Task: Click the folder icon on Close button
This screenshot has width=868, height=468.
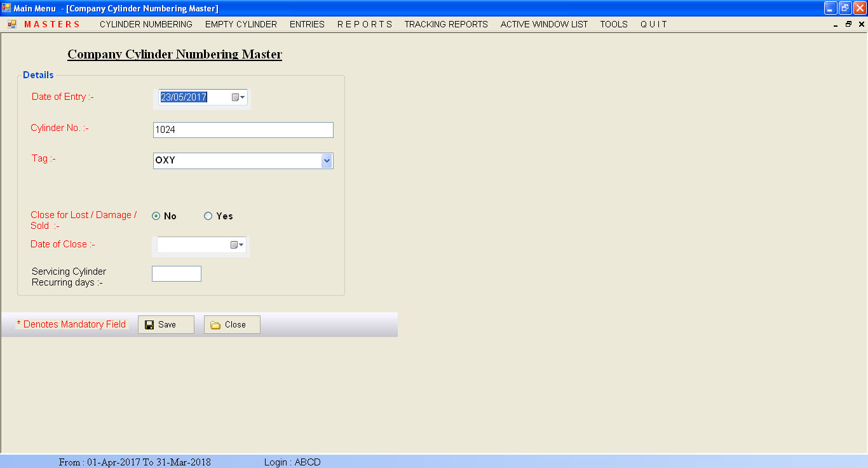Action: [215, 325]
